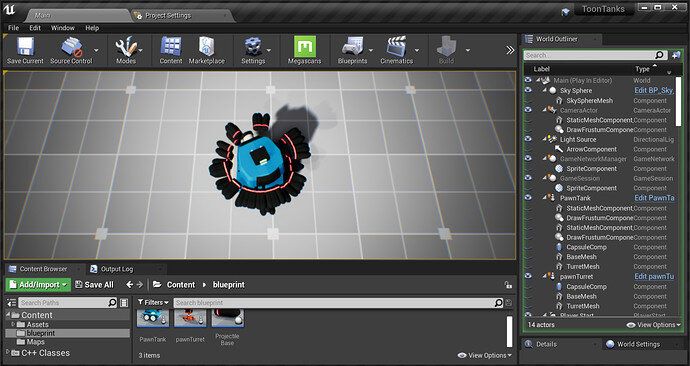Click the folder icon before Content breadcrumb

point(157,285)
